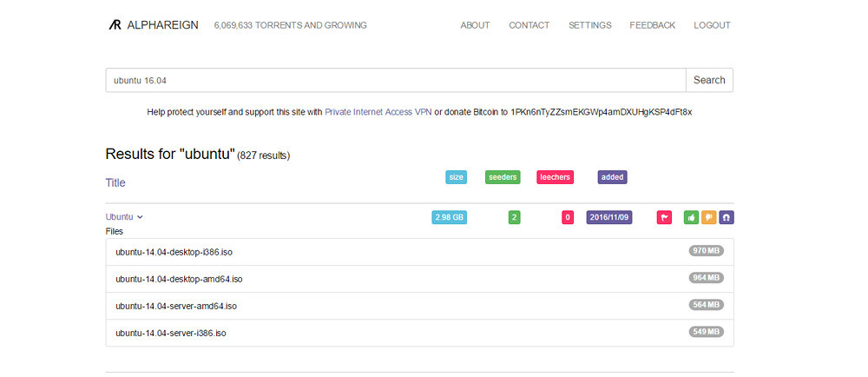Open the Ubuntu torrent title link

click(120, 217)
